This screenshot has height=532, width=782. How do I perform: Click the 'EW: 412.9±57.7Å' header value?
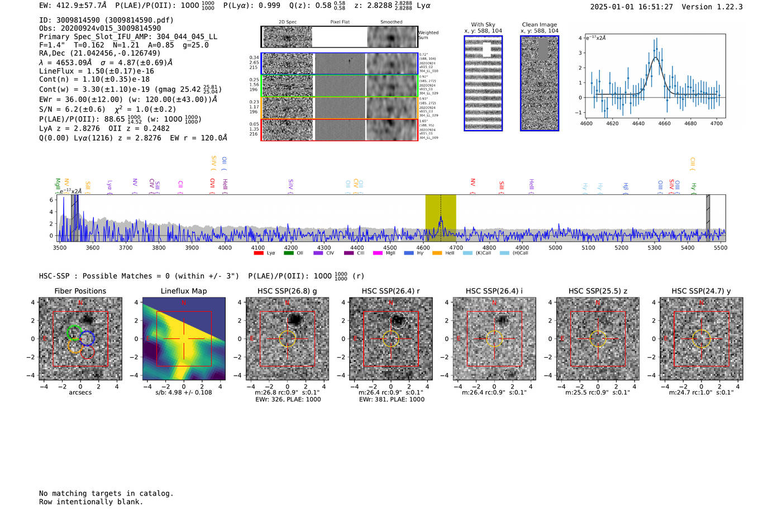point(73,5)
